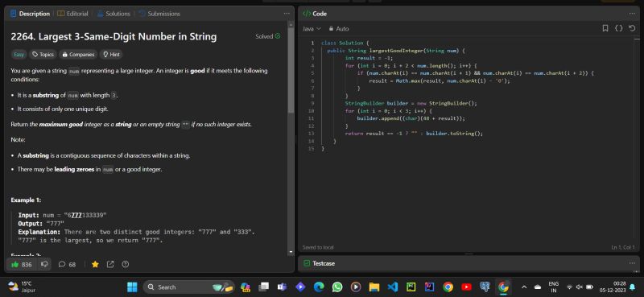Downvote the problem with thumbs down
Viewport: 644px width, 297px height.
point(44,265)
